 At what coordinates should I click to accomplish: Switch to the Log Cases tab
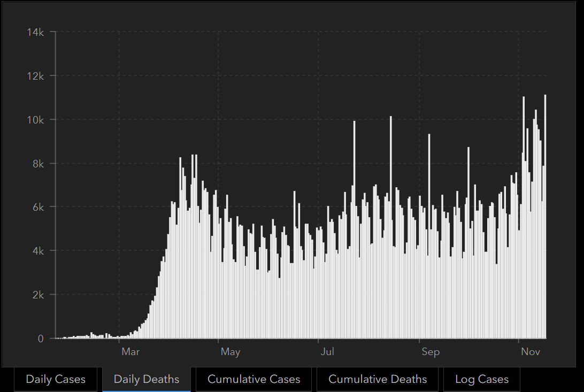click(481, 379)
